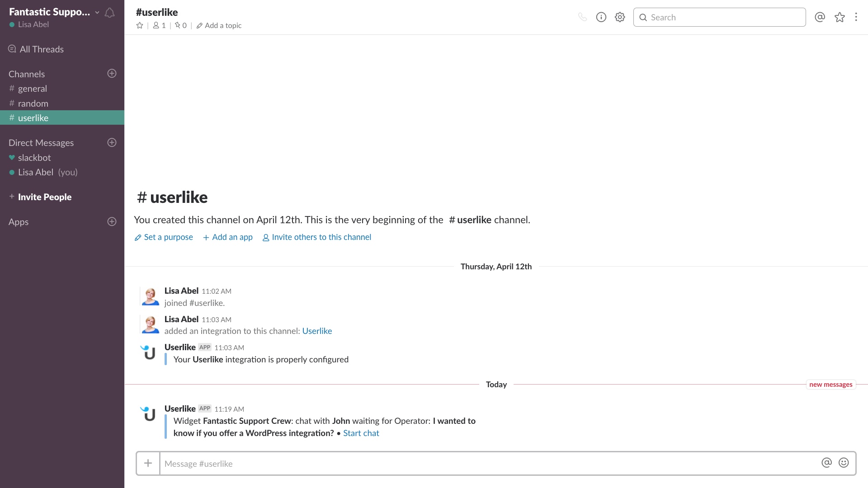868x488 pixels.
Task: Click the 11:19 AM timestamp
Action: (229, 409)
